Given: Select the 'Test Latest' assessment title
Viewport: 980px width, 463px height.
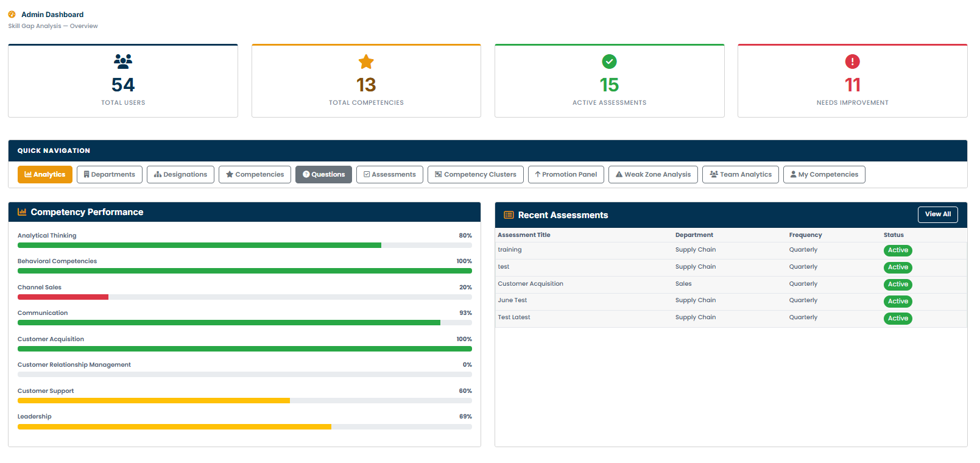Looking at the screenshot, I should [x=514, y=317].
